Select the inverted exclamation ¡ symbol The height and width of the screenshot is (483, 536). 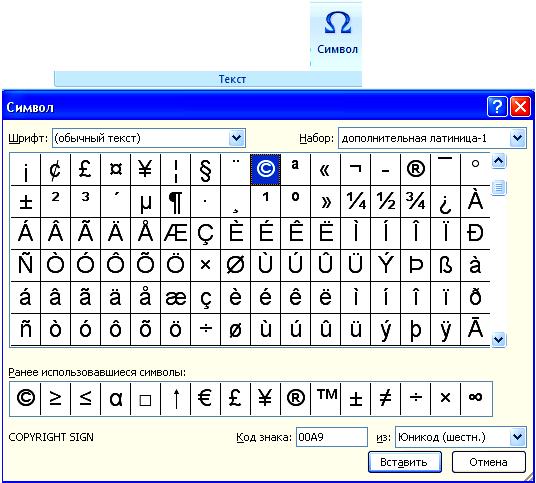point(26,170)
